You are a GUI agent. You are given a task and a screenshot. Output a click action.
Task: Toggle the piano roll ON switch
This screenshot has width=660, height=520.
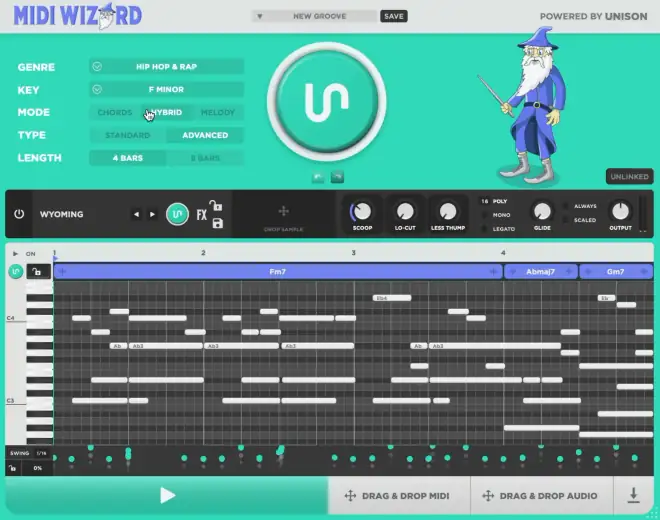[30, 254]
